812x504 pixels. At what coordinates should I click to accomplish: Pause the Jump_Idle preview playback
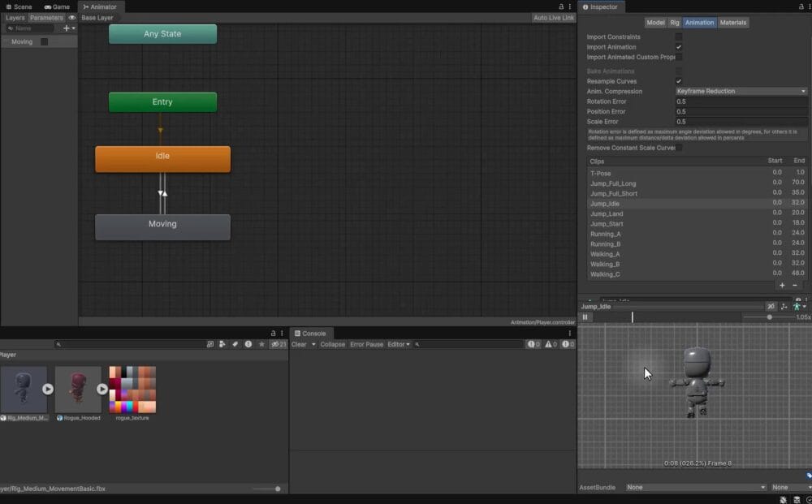[585, 317]
